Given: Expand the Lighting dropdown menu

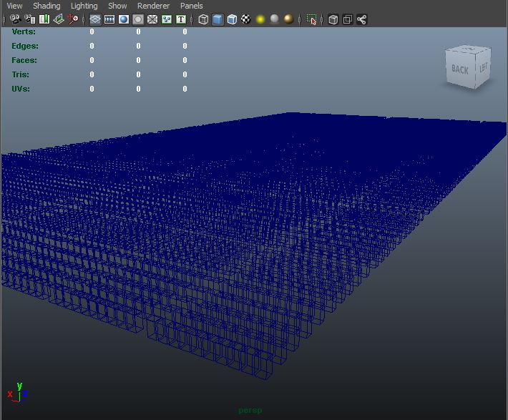Looking at the screenshot, I should point(84,6).
